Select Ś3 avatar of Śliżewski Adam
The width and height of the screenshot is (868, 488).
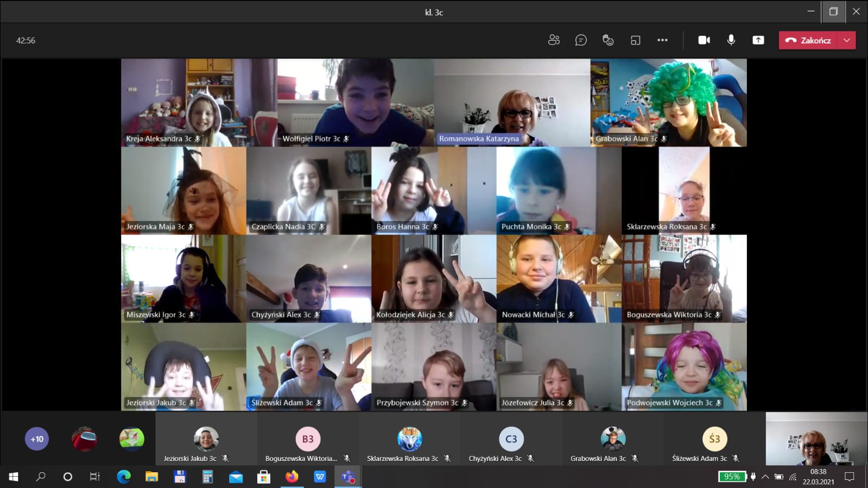coord(714,439)
